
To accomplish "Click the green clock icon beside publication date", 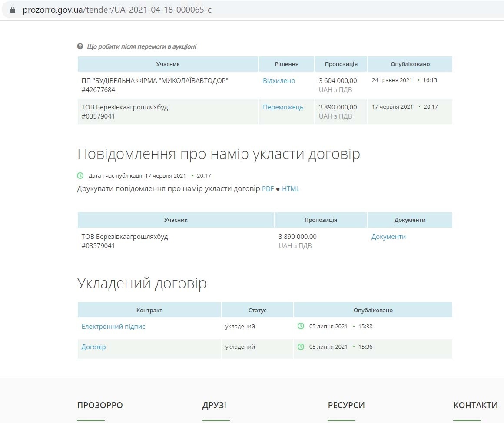I will pos(80,176).
